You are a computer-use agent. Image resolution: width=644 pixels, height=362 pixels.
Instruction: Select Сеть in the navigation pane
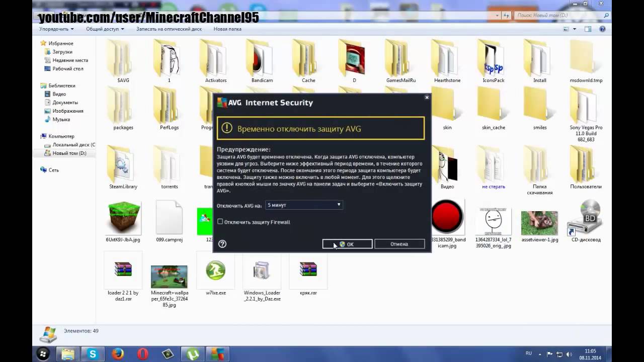53,170
